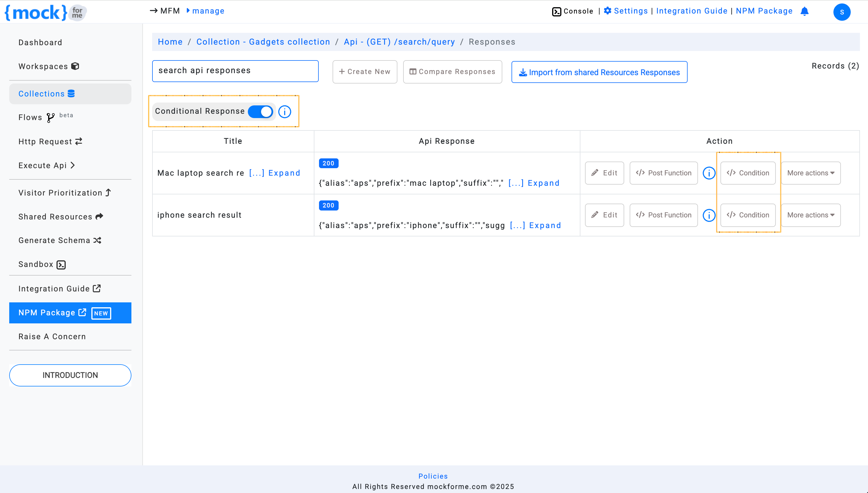Viewport: 868px width, 493px height.
Task: Open More actions dropdown for Mac laptop row
Action: (810, 173)
